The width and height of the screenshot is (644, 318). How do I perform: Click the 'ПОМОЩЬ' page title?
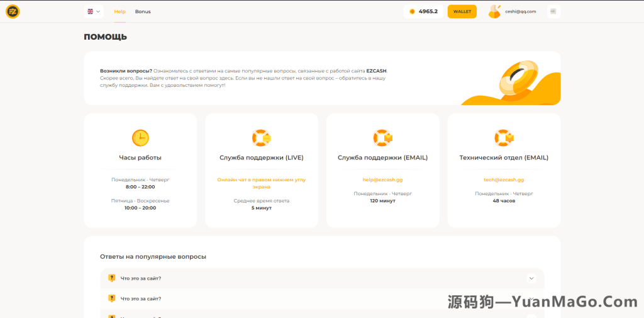[106, 37]
